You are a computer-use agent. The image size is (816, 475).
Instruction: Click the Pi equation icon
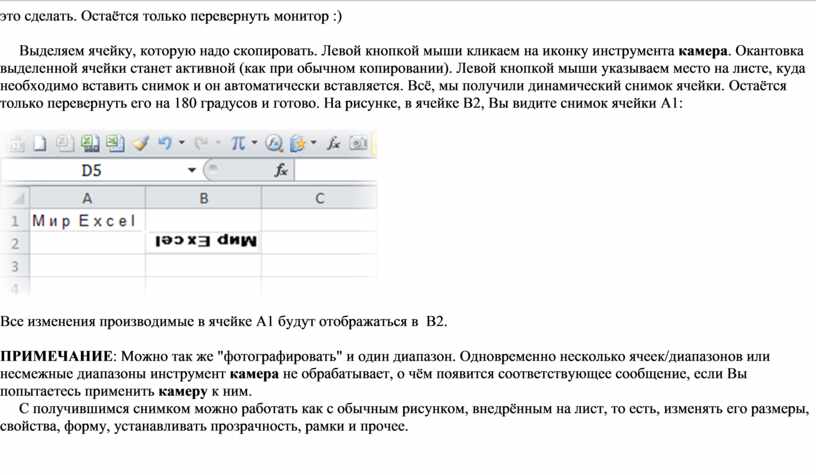[x=238, y=143]
